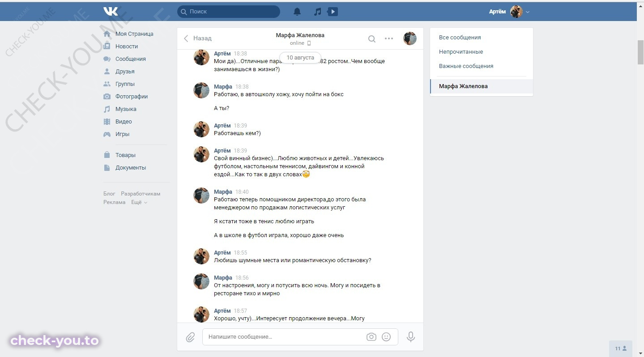Select message 'А ты?'
The image size is (644, 357).
tap(222, 108)
